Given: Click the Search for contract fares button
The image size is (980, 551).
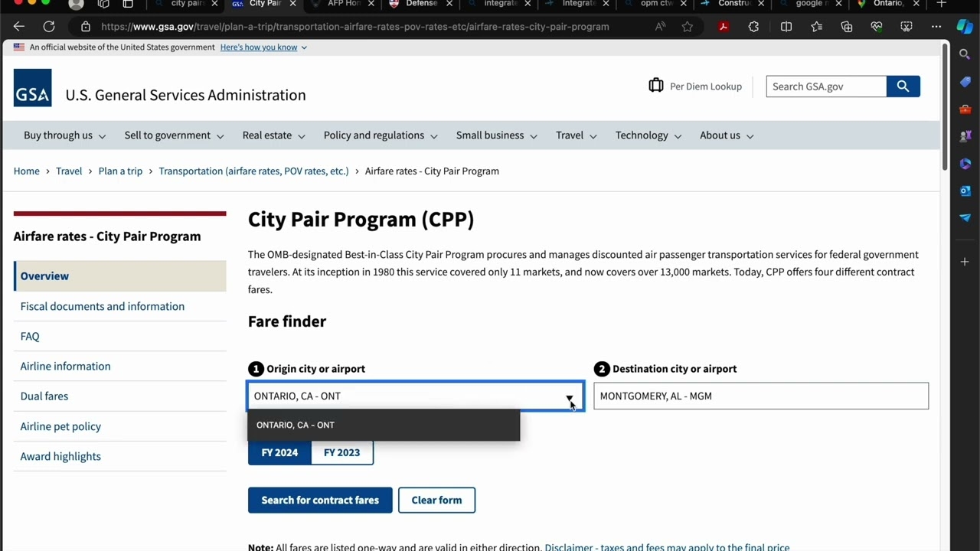Looking at the screenshot, I should (320, 500).
